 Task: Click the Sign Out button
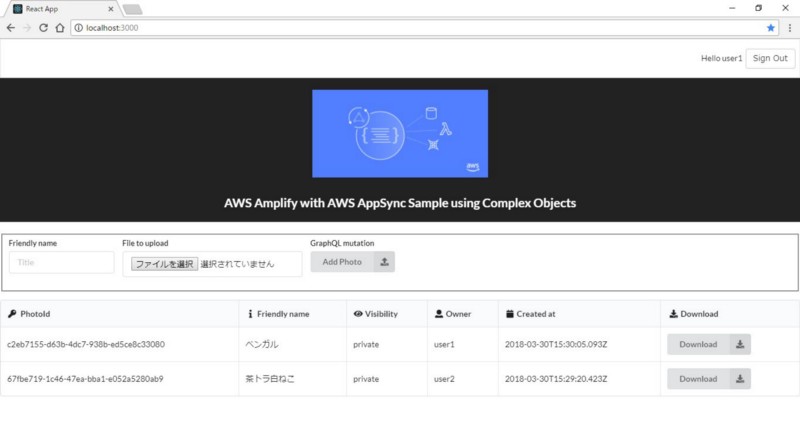click(770, 58)
